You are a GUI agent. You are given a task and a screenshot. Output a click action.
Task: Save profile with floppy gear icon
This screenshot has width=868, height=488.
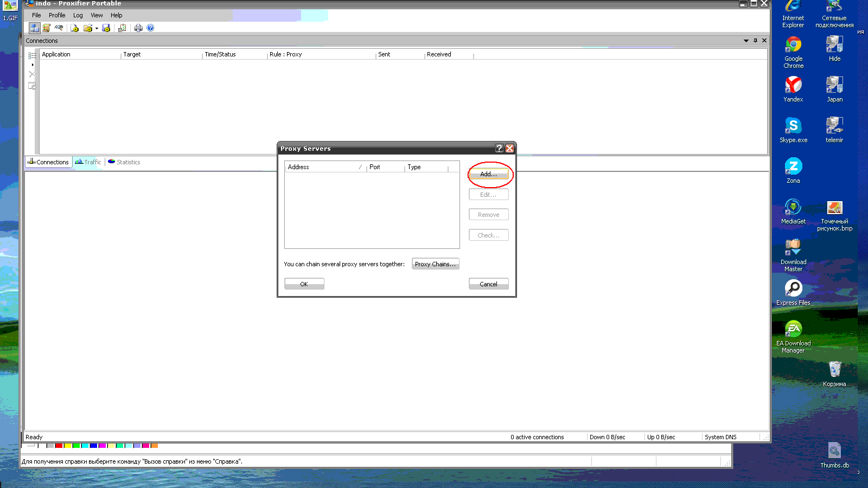(x=106, y=28)
